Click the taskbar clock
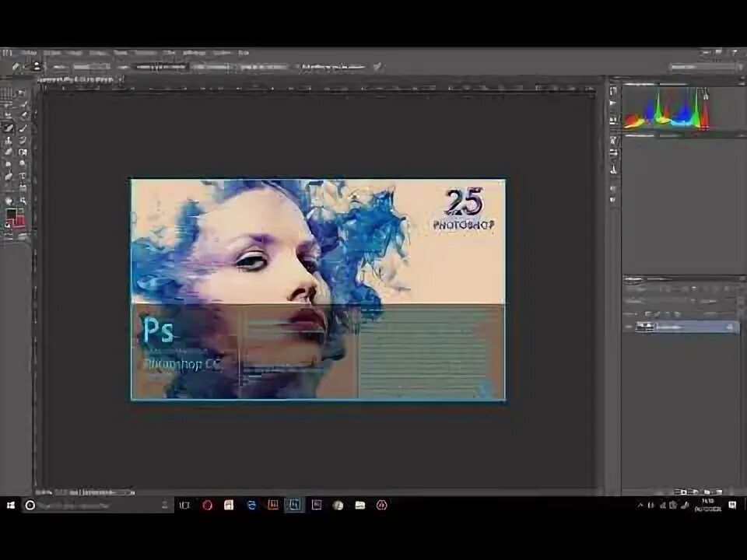This screenshot has height=560, width=747. [x=708, y=506]
